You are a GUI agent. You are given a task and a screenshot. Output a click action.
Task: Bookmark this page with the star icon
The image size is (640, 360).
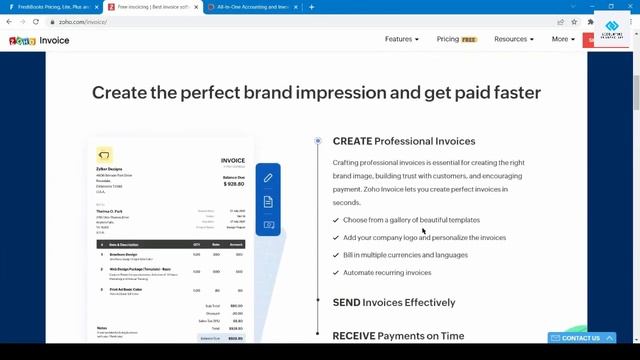574,22
